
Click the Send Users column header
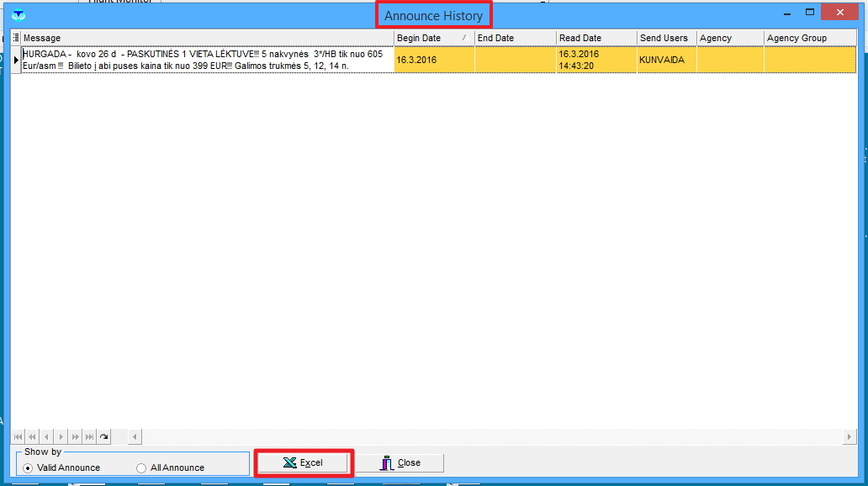tap(664, 38)
